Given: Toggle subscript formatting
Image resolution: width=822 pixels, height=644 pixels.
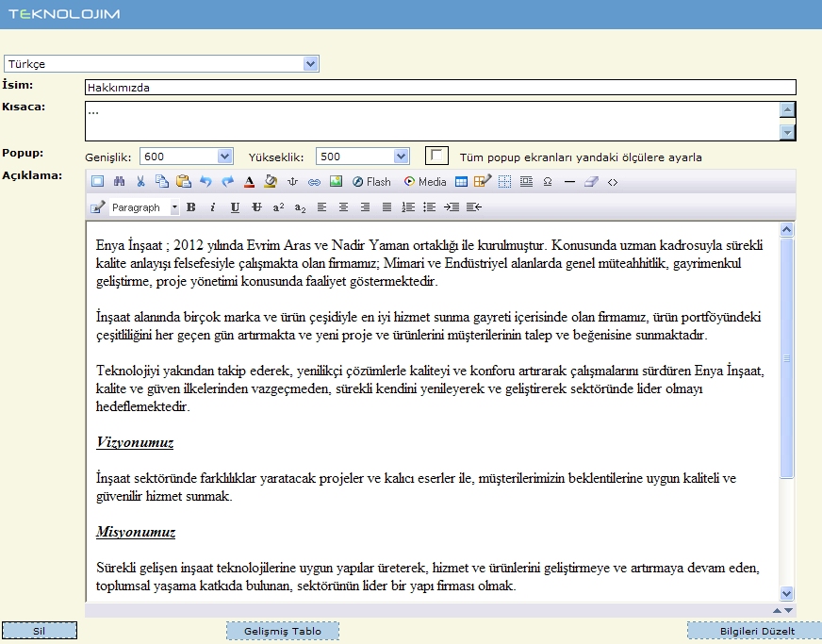Looking at the screenshot, I should 300,207.
